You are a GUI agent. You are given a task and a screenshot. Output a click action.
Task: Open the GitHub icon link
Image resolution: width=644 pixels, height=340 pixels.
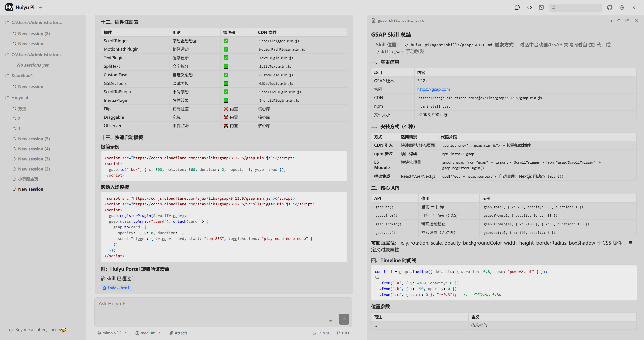[x=610, y=8]
